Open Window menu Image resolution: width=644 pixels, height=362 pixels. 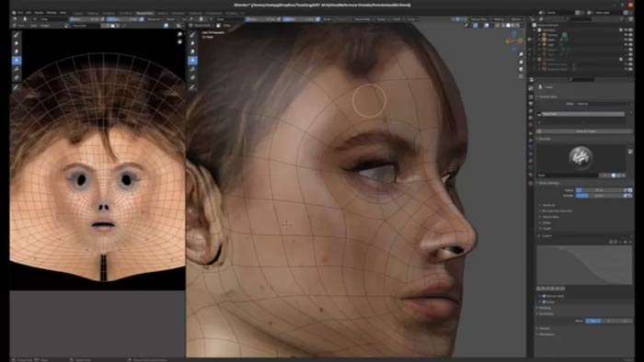tap(52, 13)
